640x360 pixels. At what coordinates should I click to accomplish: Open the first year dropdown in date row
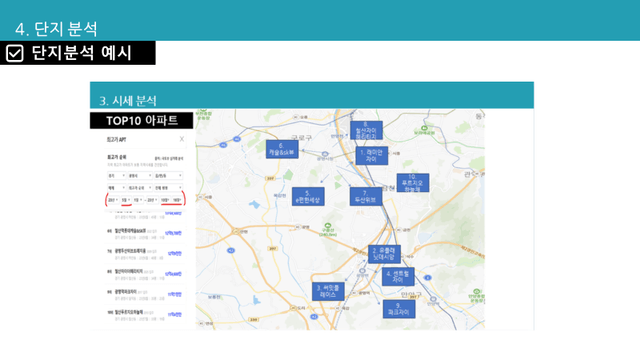point(113,200)
